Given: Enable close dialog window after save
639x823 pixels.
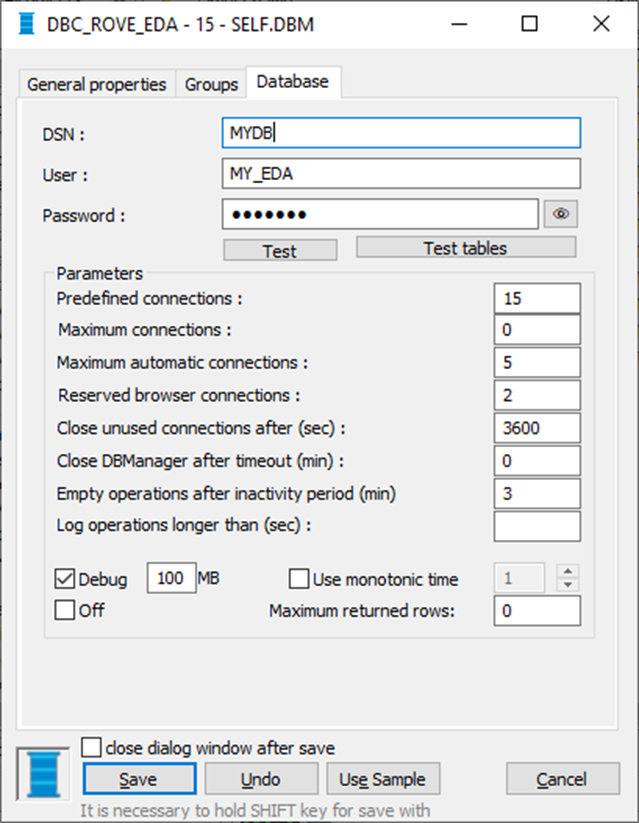Looking at the screenshot, I should pos(91,745).
